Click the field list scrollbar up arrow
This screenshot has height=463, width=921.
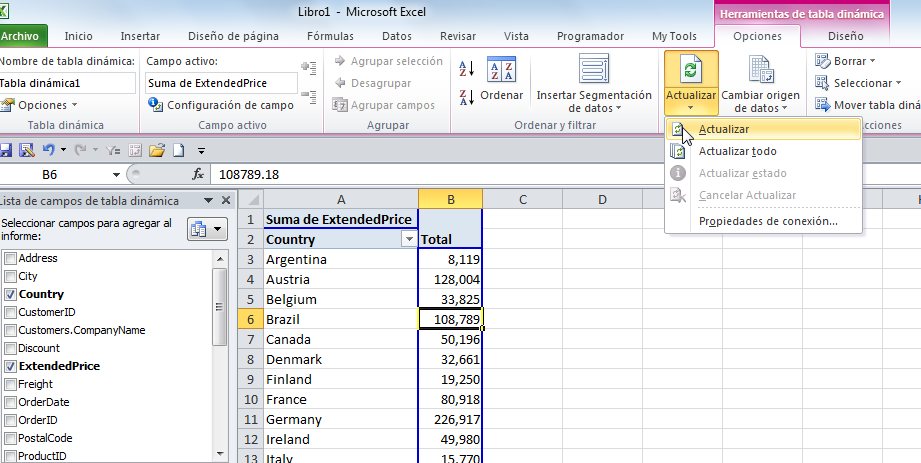[220, 259]
